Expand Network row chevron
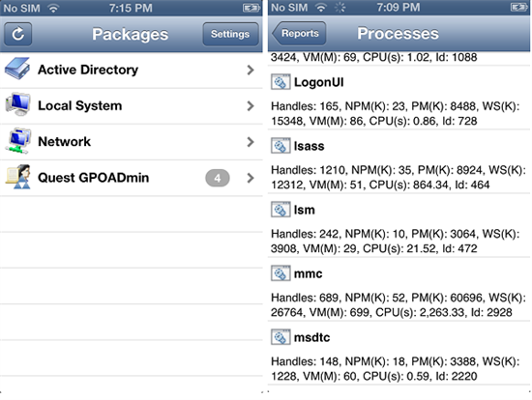This screenshot has height=400, width=532. (x=251, y=142)
